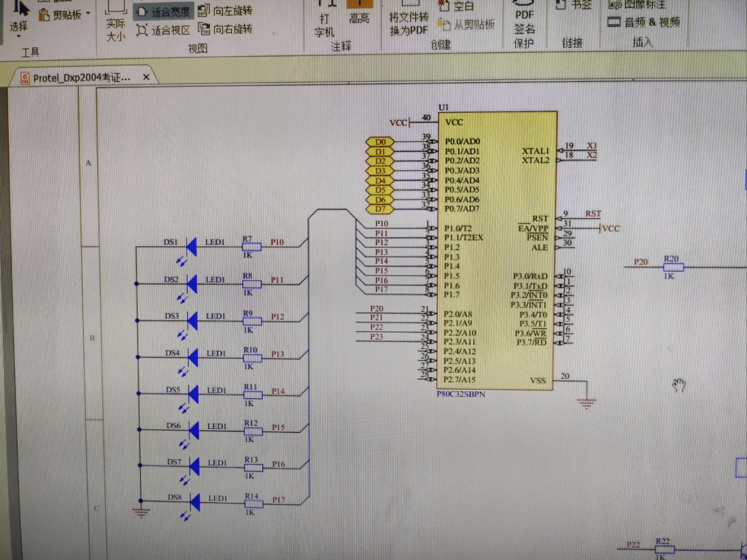This screenshot has width=747, height=560.
Task: Click the VSS pin name
Action: coord(538,380)
